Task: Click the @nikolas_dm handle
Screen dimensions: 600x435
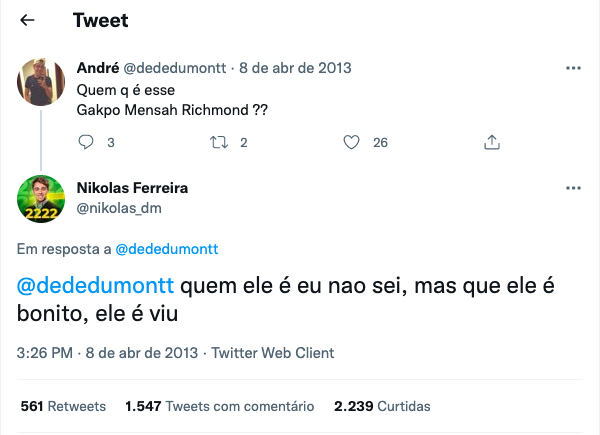Action: coord(119,208)
